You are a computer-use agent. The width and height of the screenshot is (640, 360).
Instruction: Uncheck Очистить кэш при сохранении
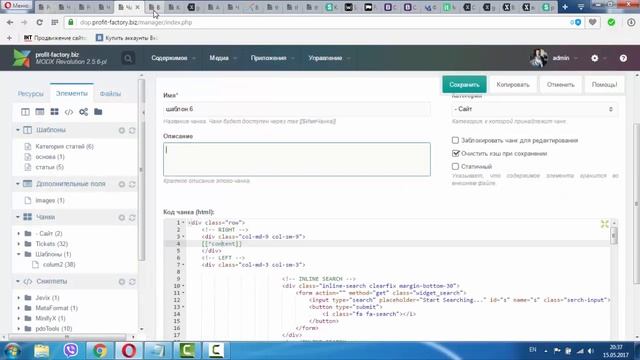pyautogui.click(x=456, y=153)
